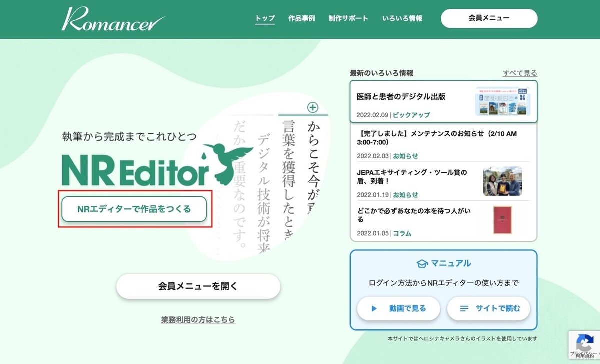
Task: Click お知らせ tag dated 2022.02.03
Action: pos(405,156)
